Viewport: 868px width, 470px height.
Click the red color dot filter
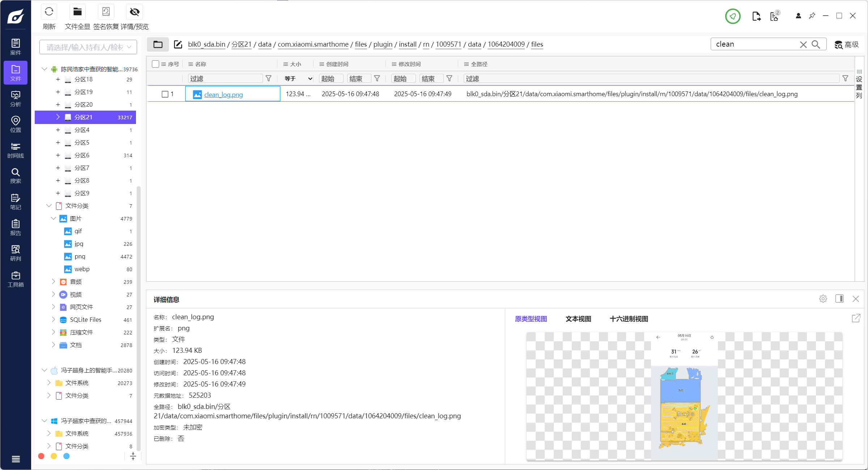41,456
